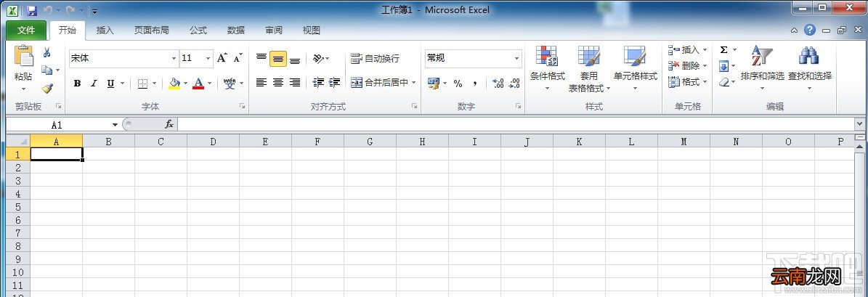Screen dimensions: 868x297
Task: Click the AutoSum sigma icon
Action: [x=723, y=50]
